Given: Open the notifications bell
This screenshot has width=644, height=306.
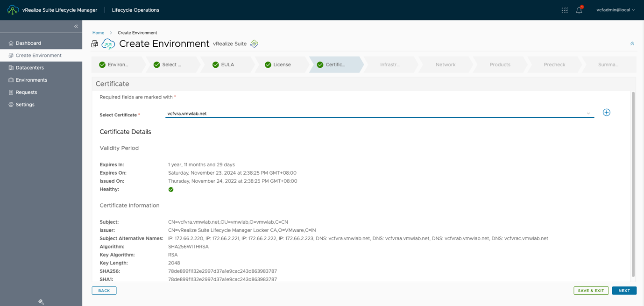Looking at the screenshot, I should [x=579, y=10].
